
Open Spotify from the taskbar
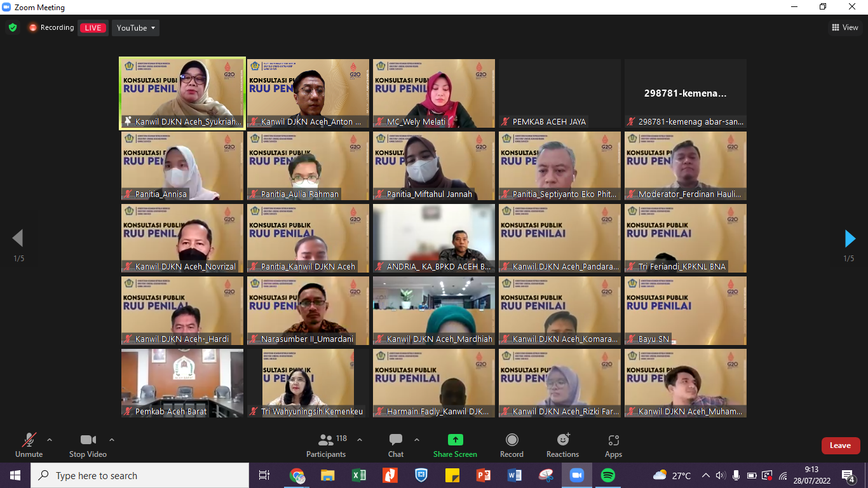[x=607, y=475]
